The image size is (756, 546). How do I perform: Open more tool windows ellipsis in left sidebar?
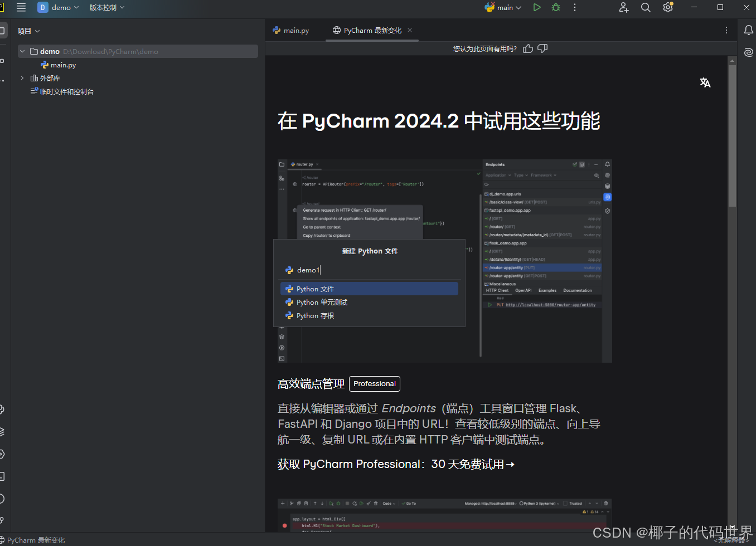click(2, 80)
